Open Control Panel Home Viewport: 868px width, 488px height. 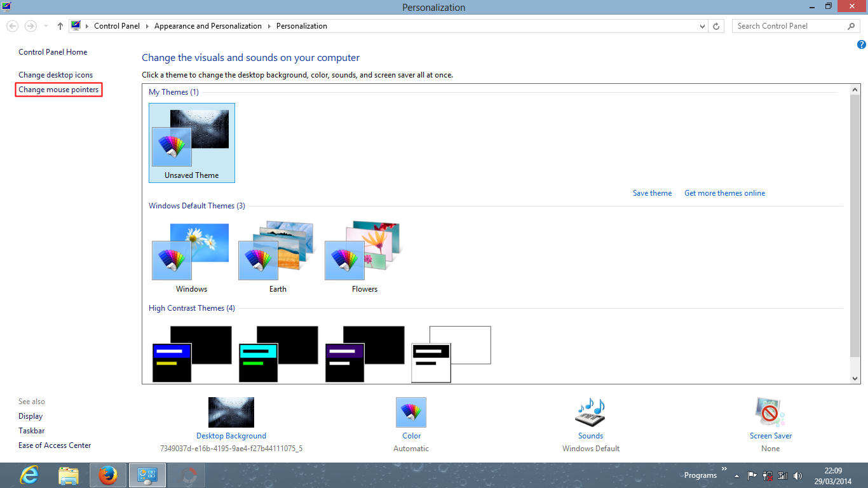click(x=53, y=52)
